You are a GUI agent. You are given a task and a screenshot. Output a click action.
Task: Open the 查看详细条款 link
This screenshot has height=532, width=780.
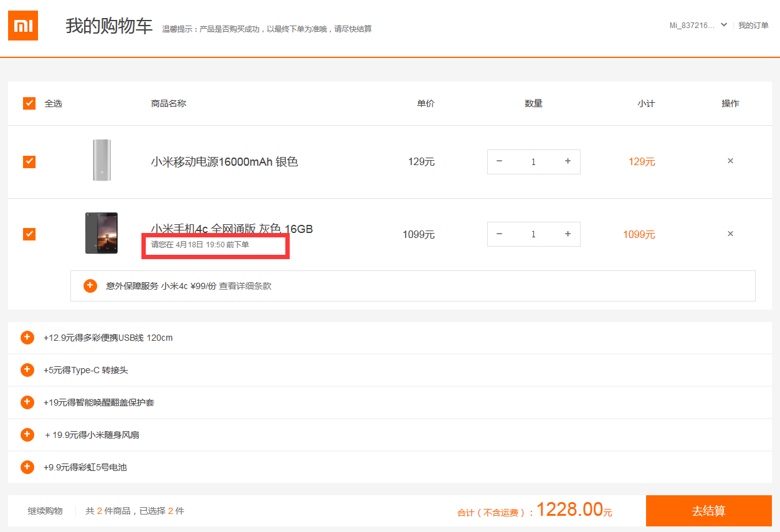pyautogui.click(x=245, y=287)
